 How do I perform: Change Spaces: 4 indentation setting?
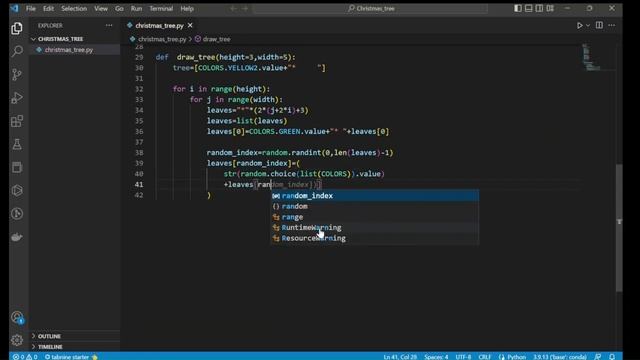436,356
